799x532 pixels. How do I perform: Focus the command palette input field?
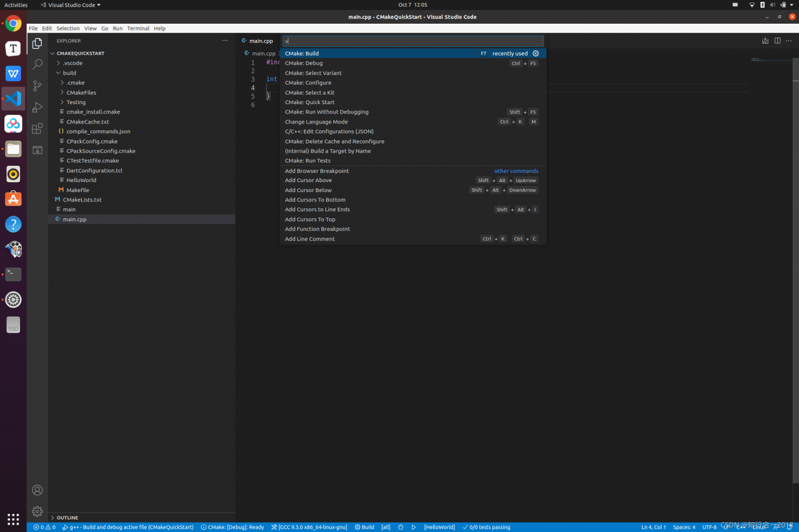[x=413, y=41]
